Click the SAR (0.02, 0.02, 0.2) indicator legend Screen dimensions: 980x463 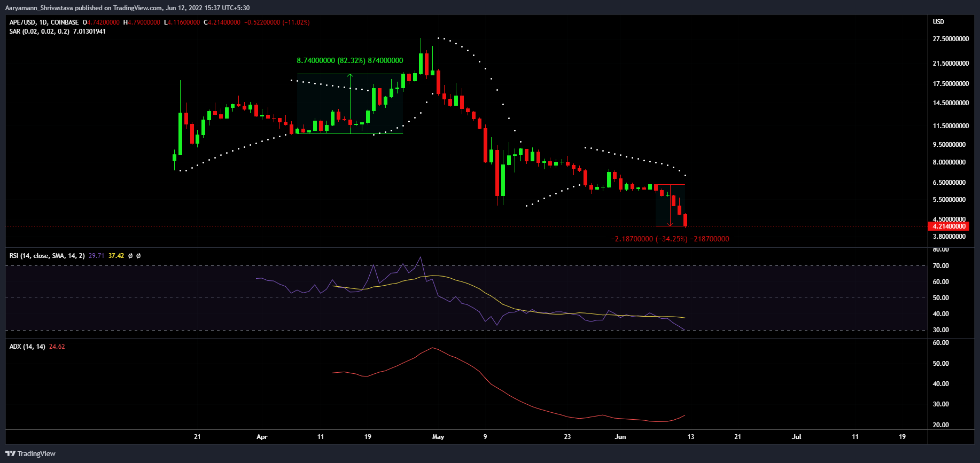coord(39,32)
